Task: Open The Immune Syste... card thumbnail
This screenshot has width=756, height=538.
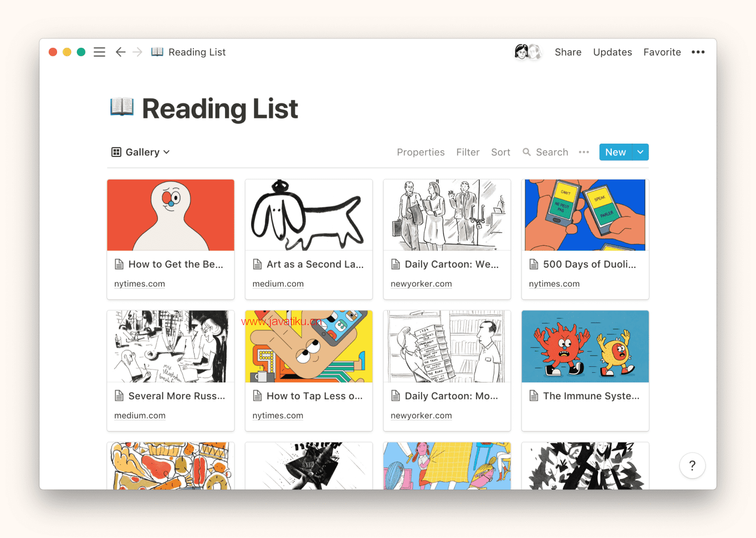Action: [585, 346]
